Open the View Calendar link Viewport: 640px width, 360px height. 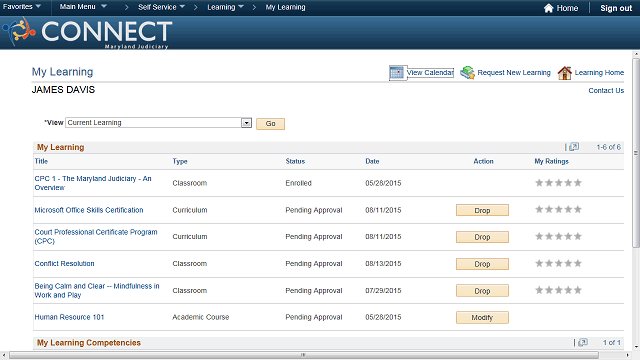pyautogui.click(x=430, y=73)
